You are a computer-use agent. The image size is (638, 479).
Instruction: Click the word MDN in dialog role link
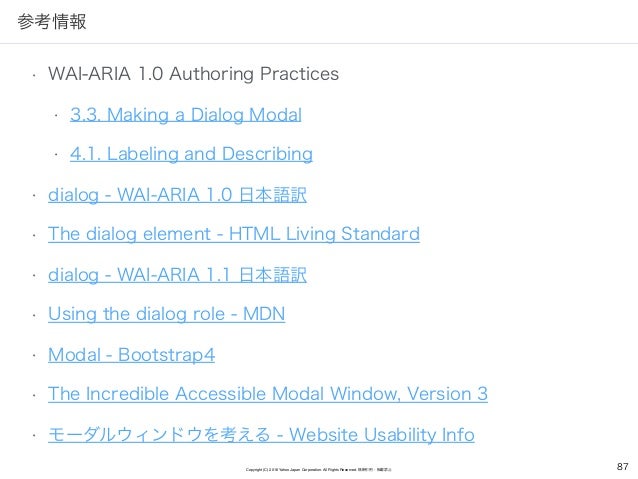click(264, 314)
